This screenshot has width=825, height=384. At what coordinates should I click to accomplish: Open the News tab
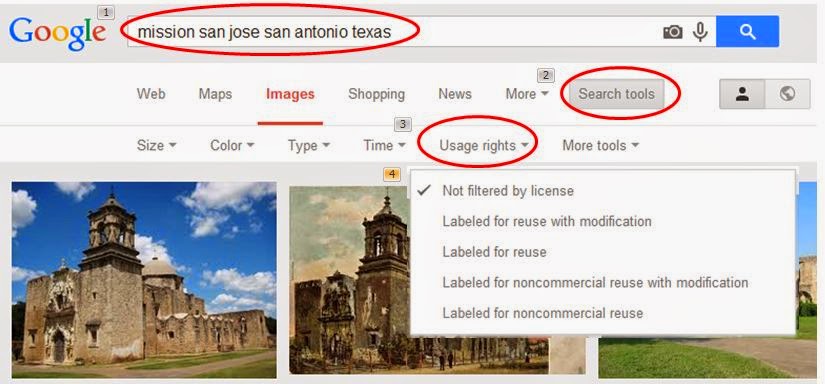coord(455,94)
